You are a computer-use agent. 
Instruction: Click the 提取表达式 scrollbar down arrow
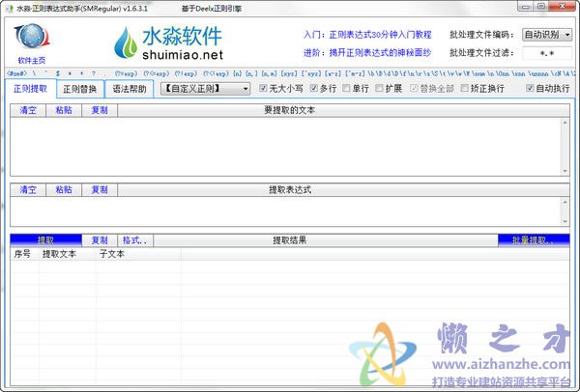pos(565,221)
